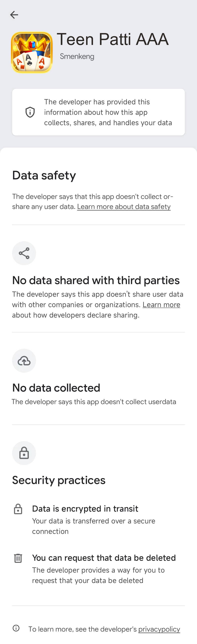Tap the shield info icon
This screenshot has height=644, width=197.
tap(30, 112)
